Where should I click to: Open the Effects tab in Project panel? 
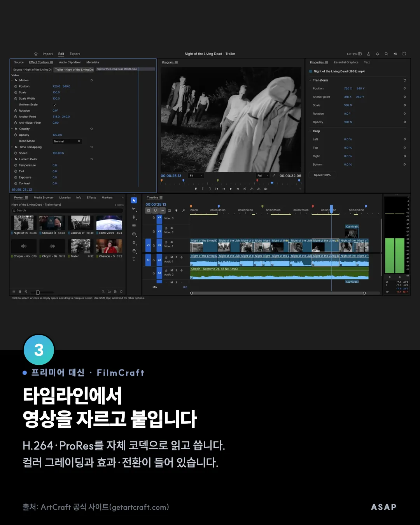[x=91, y=198]
